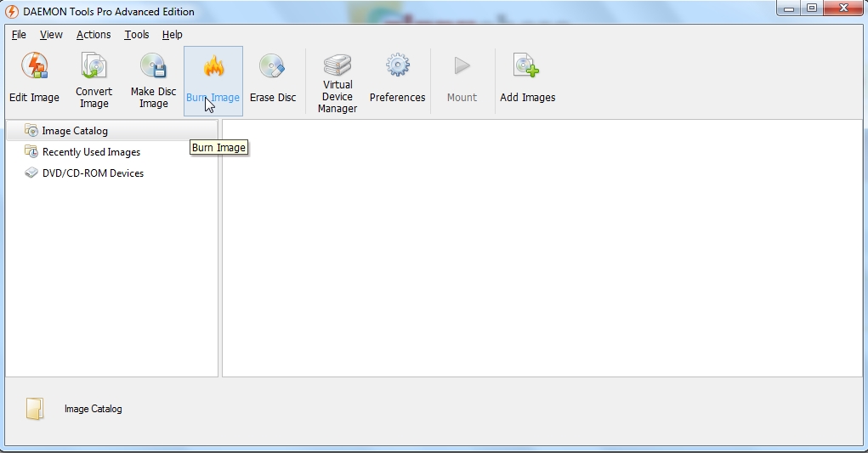Minimize the DAEMON Tools window

[x=789, y=8]
